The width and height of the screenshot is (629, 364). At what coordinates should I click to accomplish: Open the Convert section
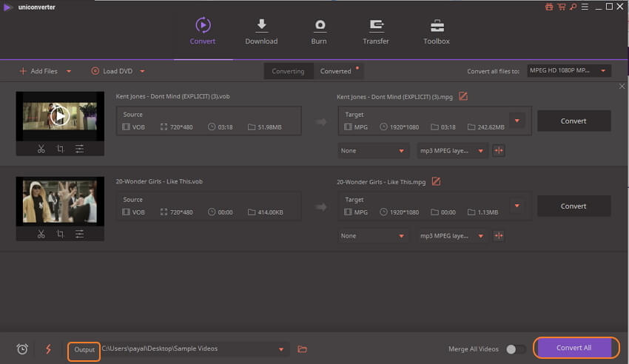(x=203, y=31)
